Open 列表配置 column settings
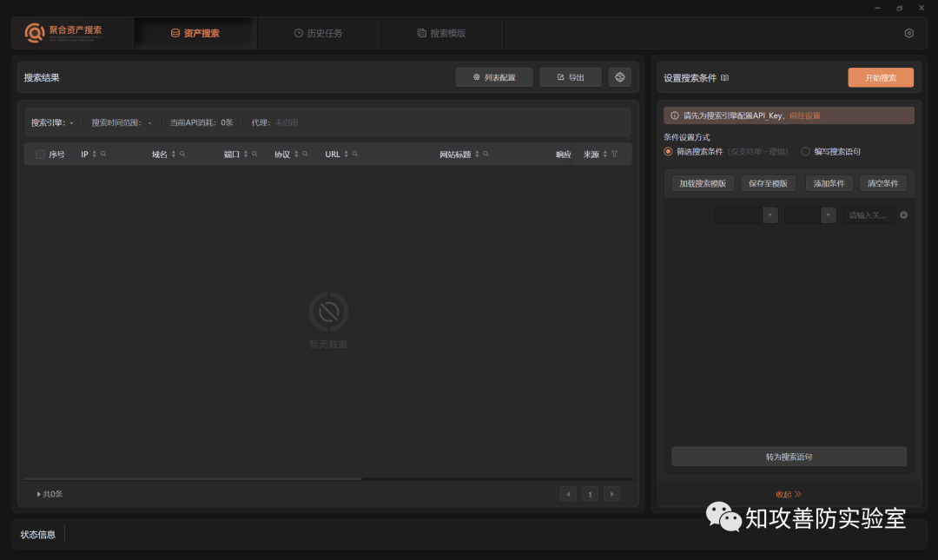Viewport: 938px width, 560px height. click(x=494, y=77)
